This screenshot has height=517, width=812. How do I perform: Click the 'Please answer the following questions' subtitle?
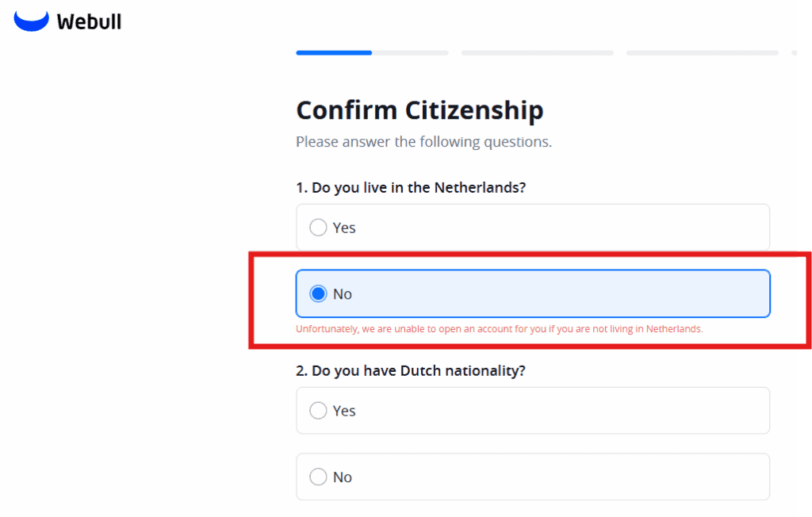click(424, 141)
